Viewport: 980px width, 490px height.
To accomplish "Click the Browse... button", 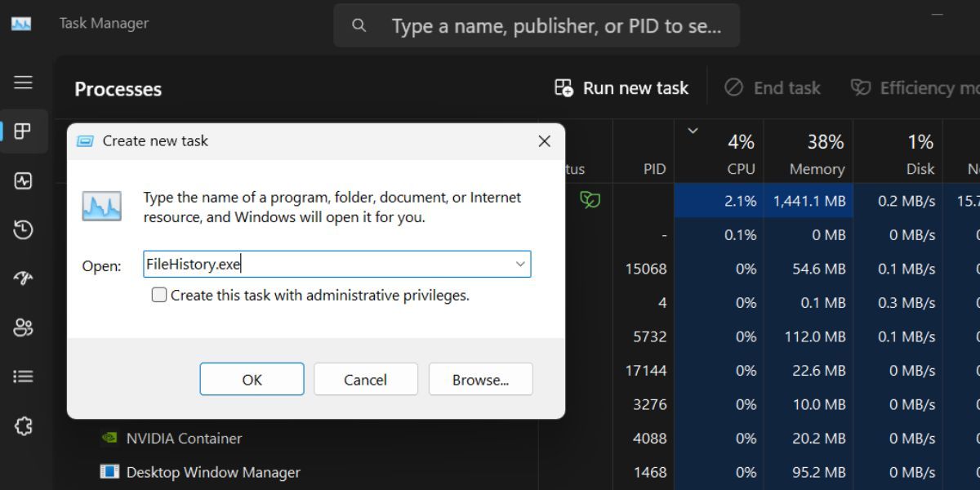I will 480,380.
